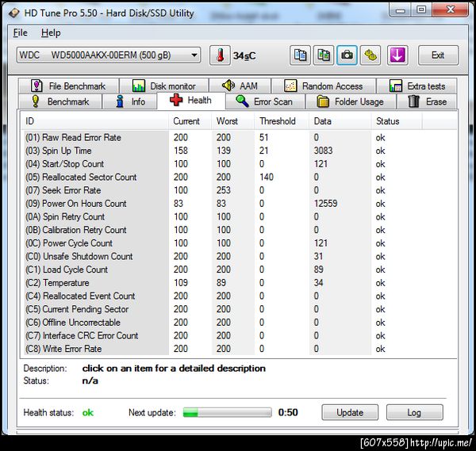Open the Folder Usage tab

(x=351, y=101)
